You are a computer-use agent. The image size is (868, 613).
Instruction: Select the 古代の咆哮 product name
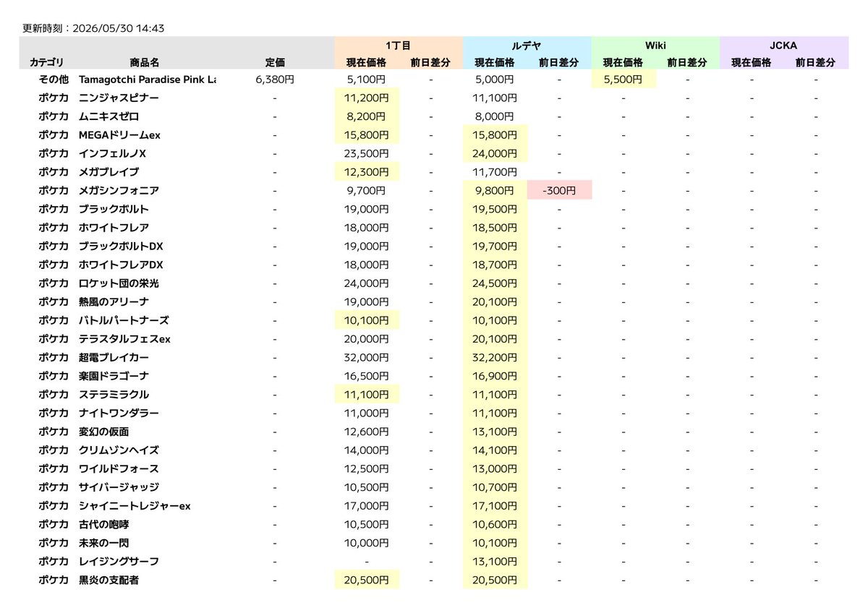104,524
